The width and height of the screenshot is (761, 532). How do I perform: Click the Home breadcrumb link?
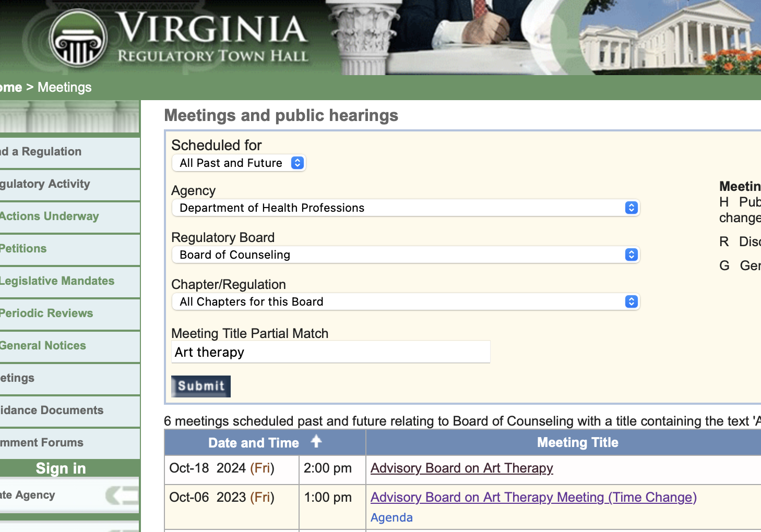[11, 88]
